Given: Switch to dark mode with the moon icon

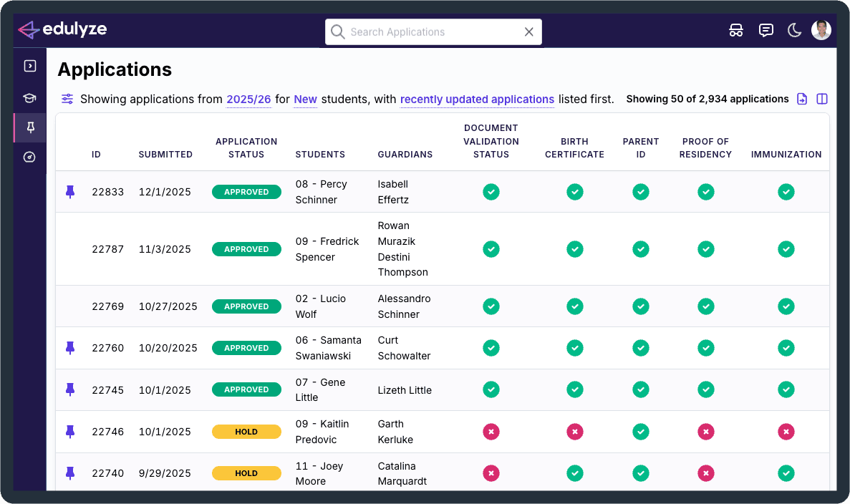Looking at the screenshot, I should (x=794, y=30).
